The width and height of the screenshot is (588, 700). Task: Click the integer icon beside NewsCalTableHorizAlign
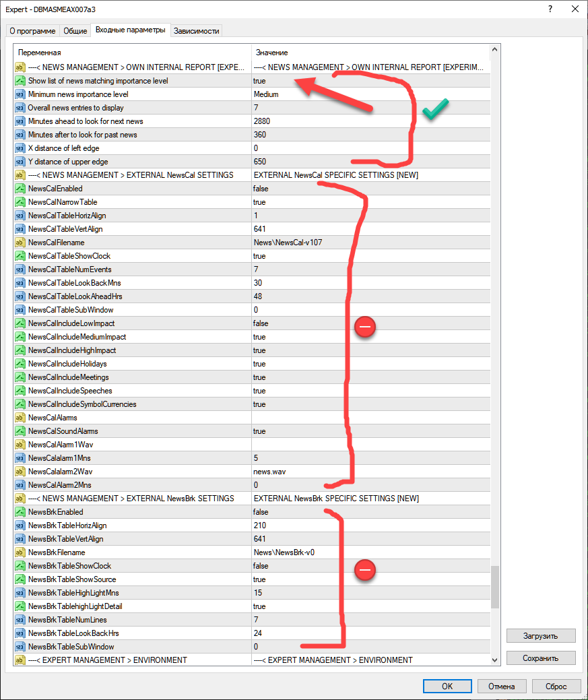pyautogui.click(x=20, y=216)
